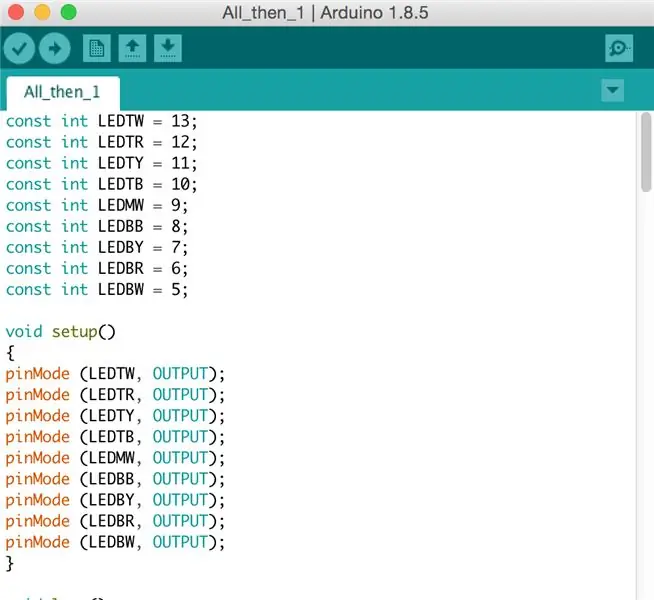Click the line 'pinMode (LEDBY, OUTPUT);'
Screen dimensions: 654x600
pos(115,500)
